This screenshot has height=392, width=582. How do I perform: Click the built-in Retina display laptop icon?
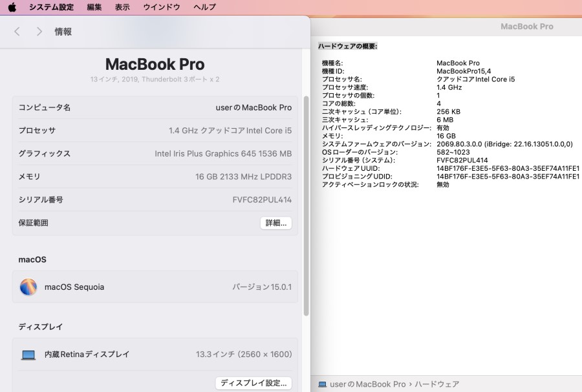pyautogui.click(x=28, y=355)
